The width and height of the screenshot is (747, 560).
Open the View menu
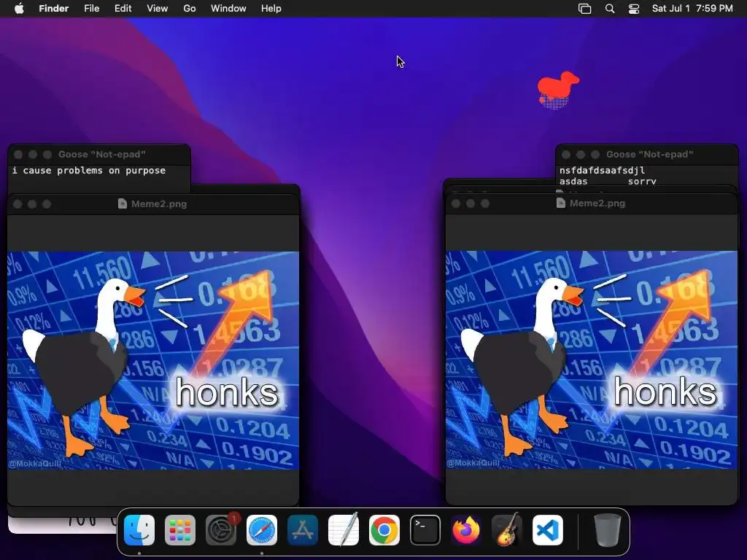coord(158,9)
